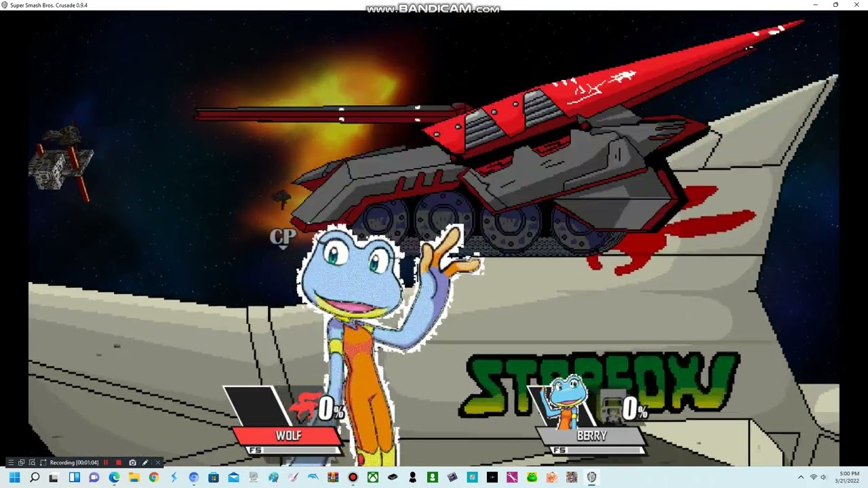Click the recording timer text

point(74,462)
